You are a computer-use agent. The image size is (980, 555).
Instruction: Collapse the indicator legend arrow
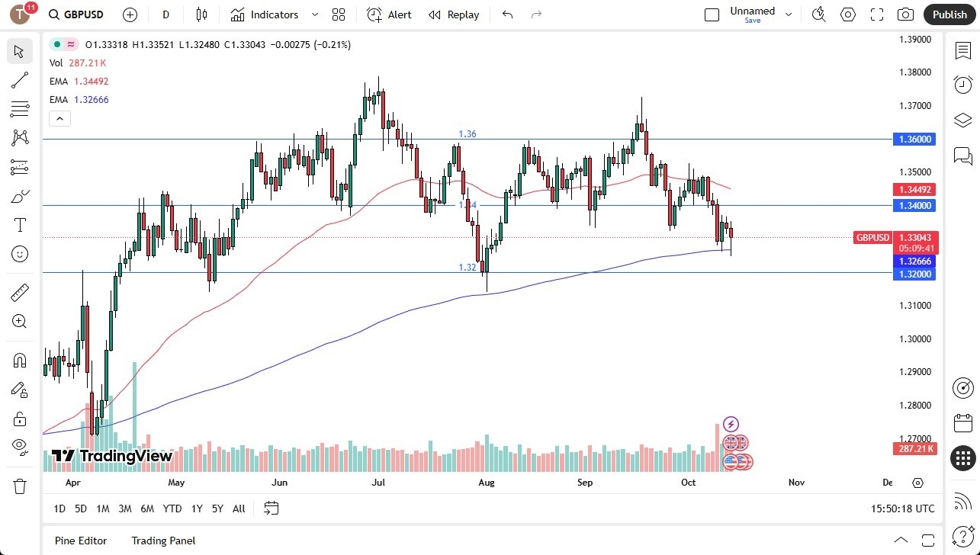click(59, 118)
